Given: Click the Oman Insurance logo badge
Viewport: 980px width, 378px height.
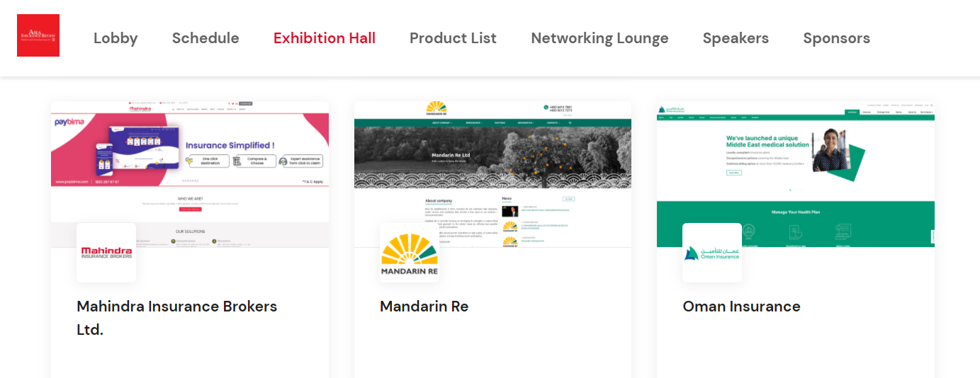Looking at the screenshot, I should point(712,253).
